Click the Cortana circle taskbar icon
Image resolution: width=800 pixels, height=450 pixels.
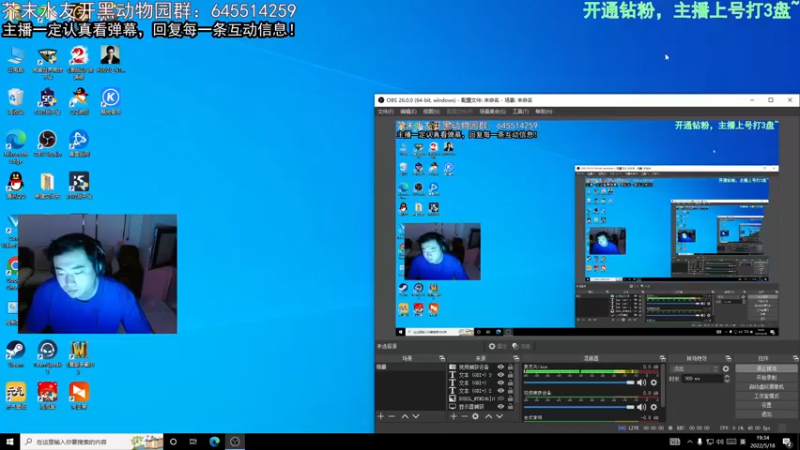173,441
